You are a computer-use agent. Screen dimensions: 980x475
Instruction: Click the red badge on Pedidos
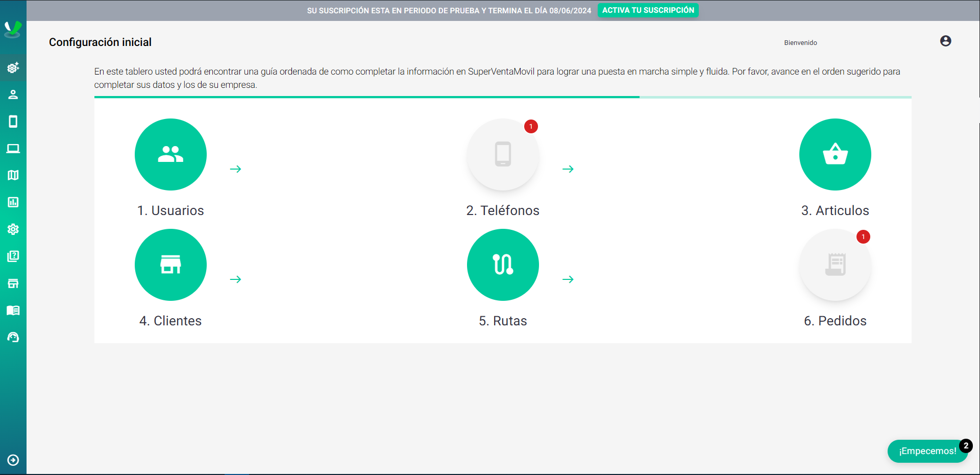pos(863,236)
